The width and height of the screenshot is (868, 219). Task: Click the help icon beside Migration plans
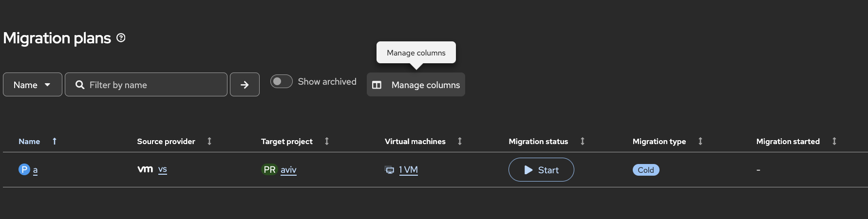(121, 38)
